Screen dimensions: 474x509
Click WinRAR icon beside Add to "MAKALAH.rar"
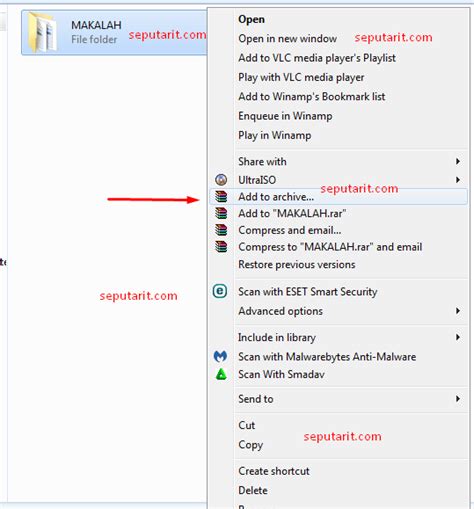click(x=221, y=213)
